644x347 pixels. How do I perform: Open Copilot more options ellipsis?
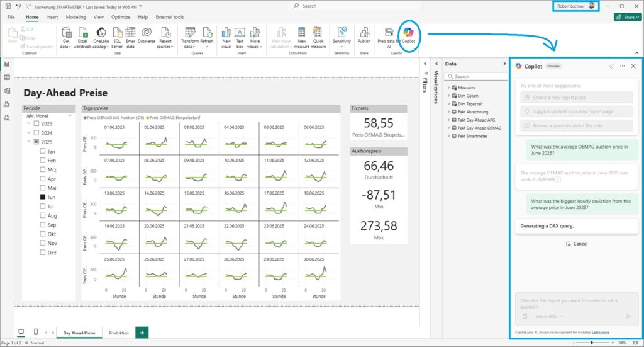(x=623, y=66)
